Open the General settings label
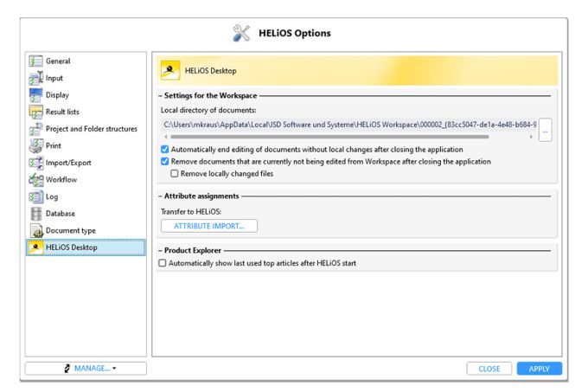Screen dimensions: 588x392 pyautogui.click(x=58, y=61)
